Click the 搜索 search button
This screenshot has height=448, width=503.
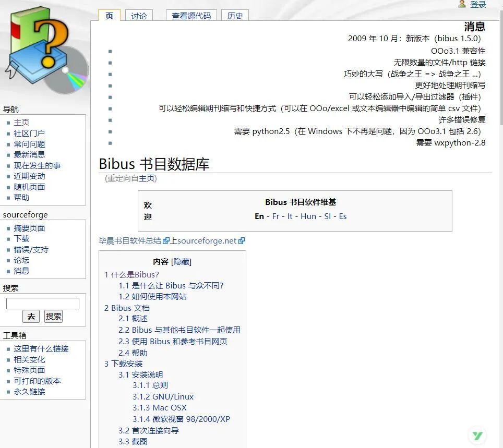(53, 317)
